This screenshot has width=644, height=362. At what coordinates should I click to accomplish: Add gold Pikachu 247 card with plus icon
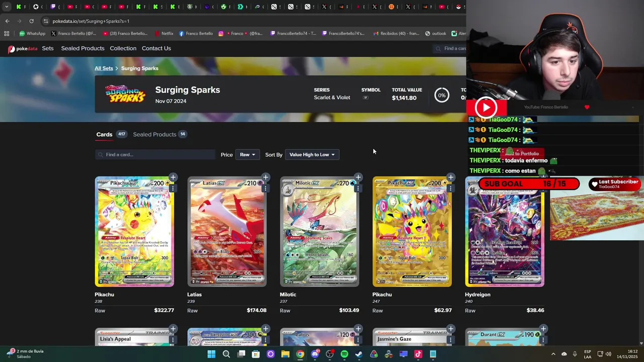pos(451,177)
